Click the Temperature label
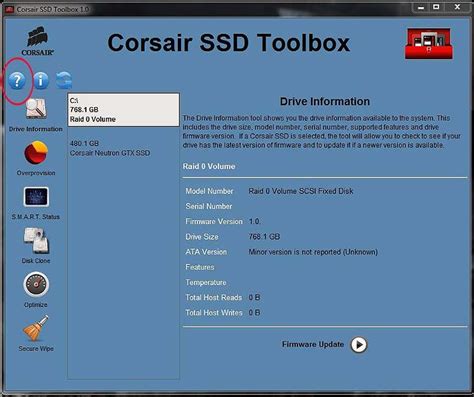 click(x=206, y=282)
